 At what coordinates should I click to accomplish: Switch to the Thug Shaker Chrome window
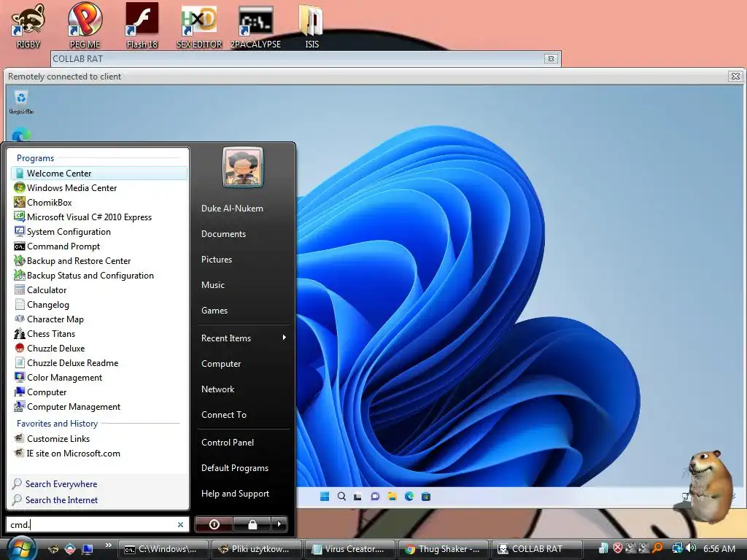pyautogui.click(x=444, y=549)
